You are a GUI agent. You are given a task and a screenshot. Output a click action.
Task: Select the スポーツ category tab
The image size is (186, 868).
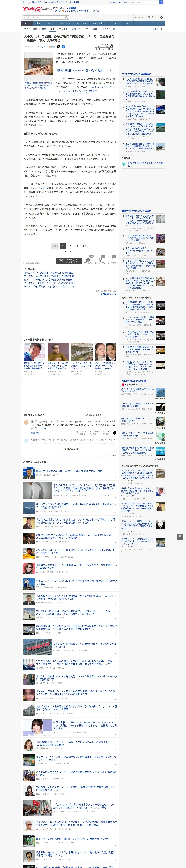[76, 29]
